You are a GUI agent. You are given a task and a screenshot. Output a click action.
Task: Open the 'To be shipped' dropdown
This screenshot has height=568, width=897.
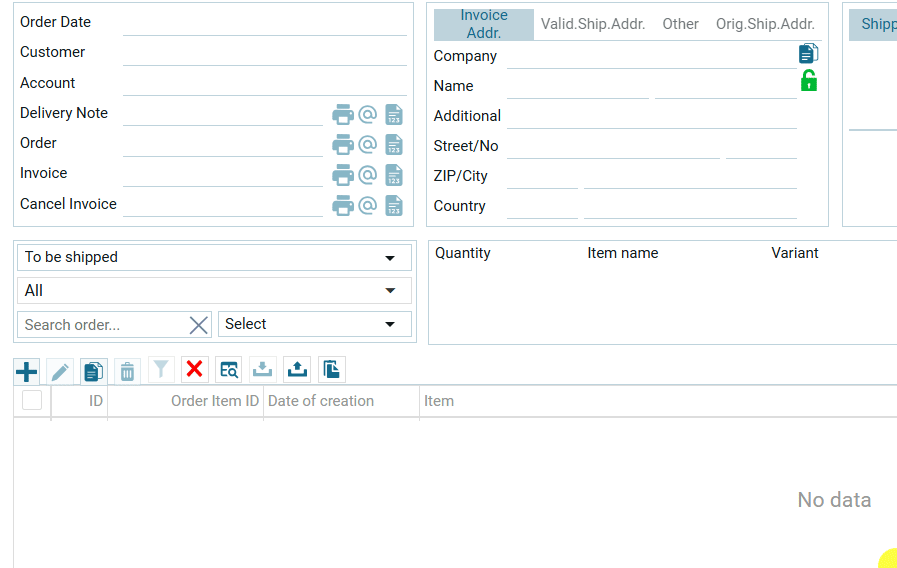214,258
